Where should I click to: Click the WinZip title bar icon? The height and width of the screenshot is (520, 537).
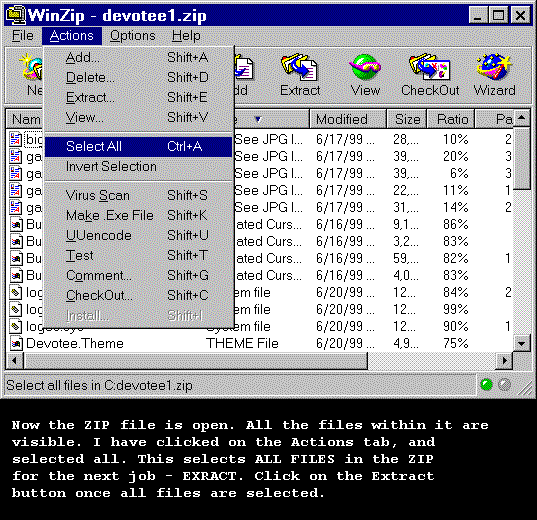pos(16,15)
